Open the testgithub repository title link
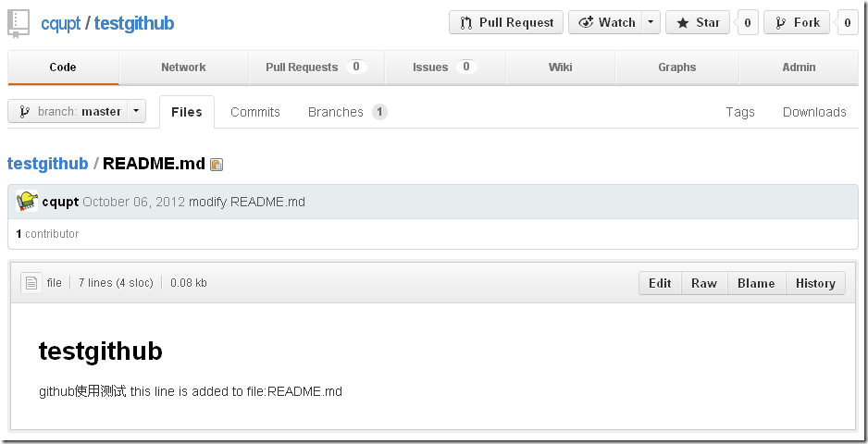The height and width of the screenshot is (444, 868). pyautogui.click(x=134, y=23)
